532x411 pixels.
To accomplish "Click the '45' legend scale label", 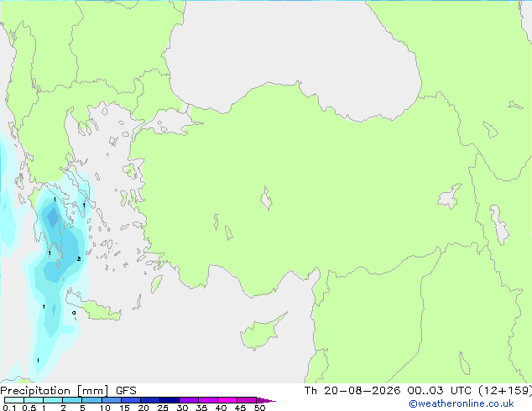I will (240, 408).
